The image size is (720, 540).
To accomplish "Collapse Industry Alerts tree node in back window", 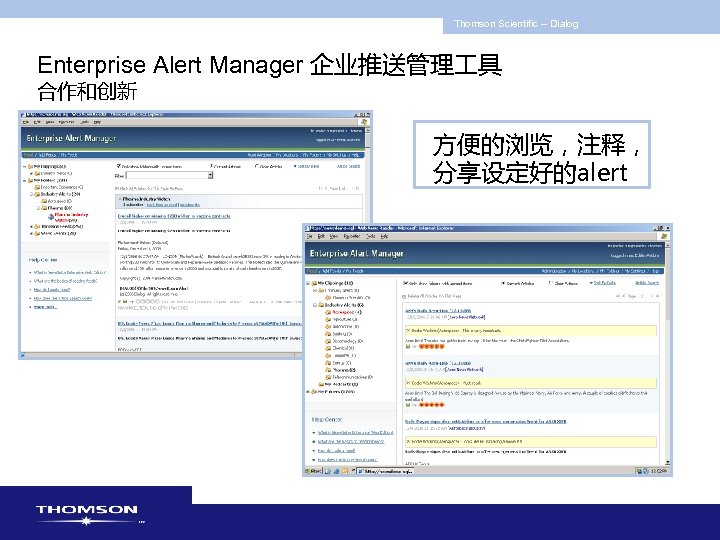I will pos(32,194).
